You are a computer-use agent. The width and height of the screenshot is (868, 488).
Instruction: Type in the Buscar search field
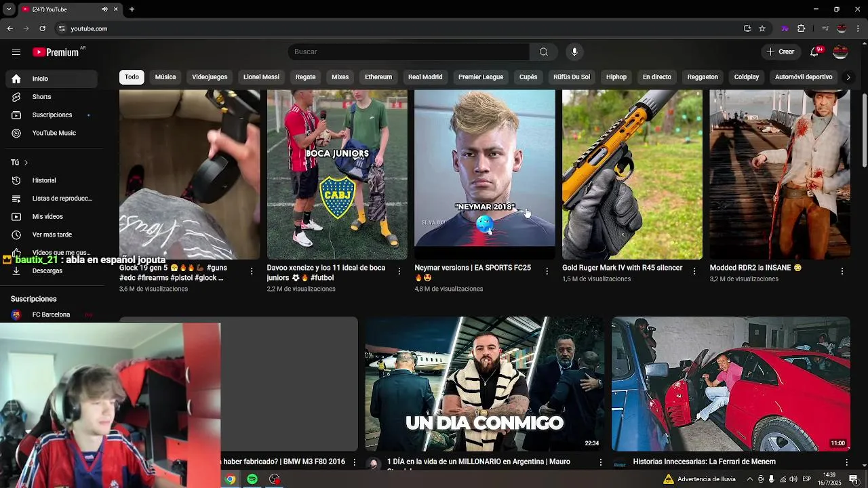409,52
